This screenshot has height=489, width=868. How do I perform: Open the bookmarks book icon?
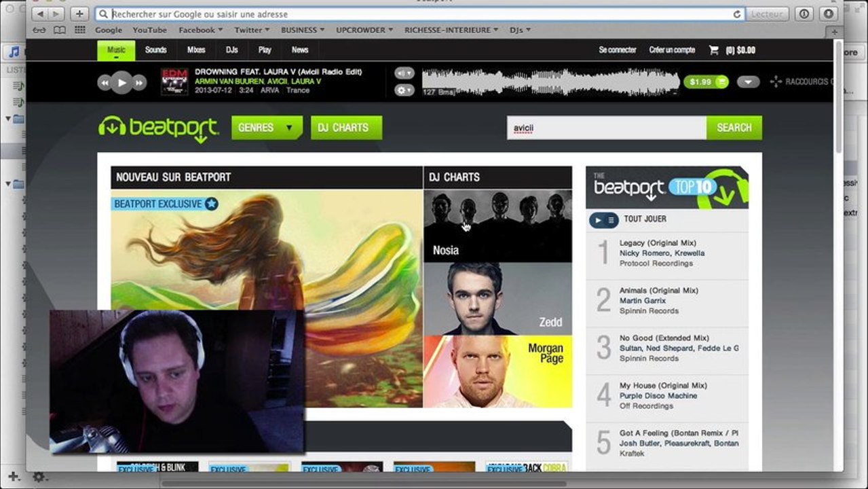click(60, 30)
